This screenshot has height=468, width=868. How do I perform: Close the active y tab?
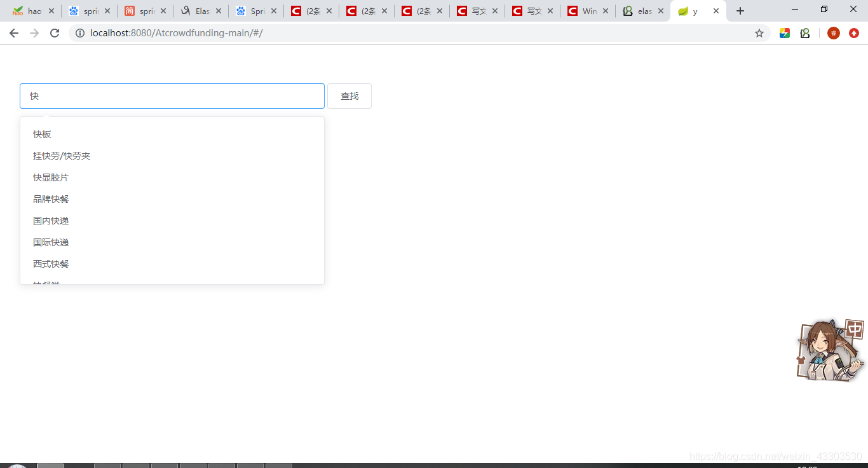click(716, 11)
